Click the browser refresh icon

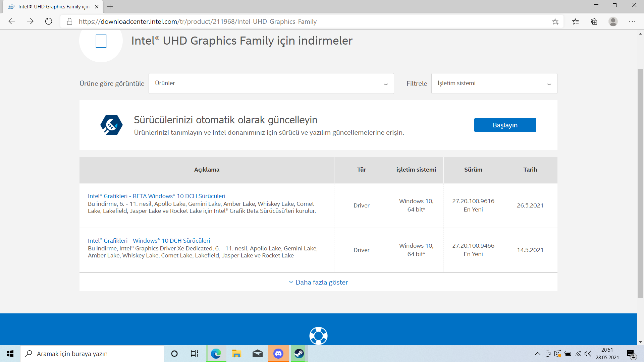point(49,21)
